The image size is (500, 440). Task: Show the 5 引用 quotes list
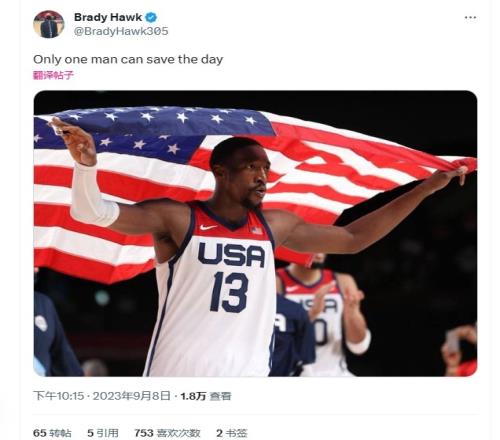click(103, 433)
